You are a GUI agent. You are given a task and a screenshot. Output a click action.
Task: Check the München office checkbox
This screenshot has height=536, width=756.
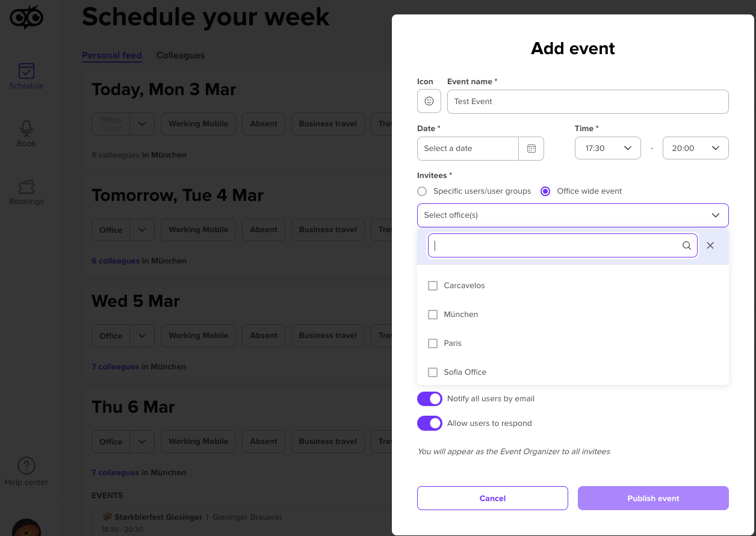click(x=433, y=315)
